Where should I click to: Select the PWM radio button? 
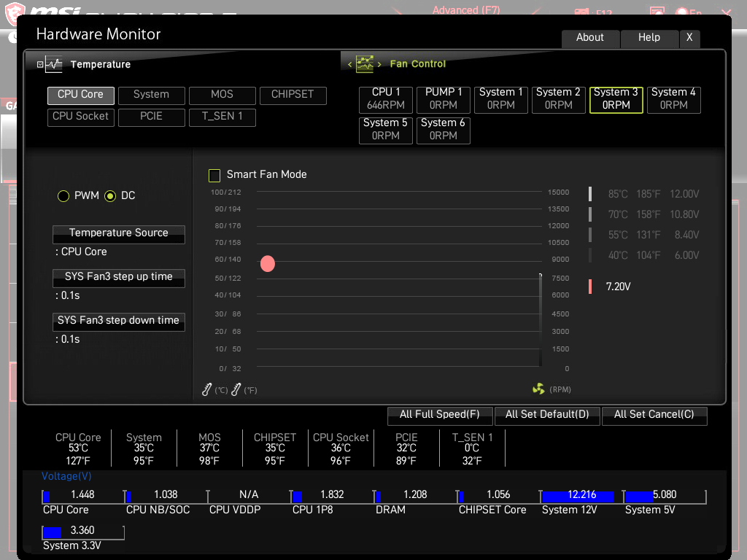pyautogui.click(x=63, y=196)
